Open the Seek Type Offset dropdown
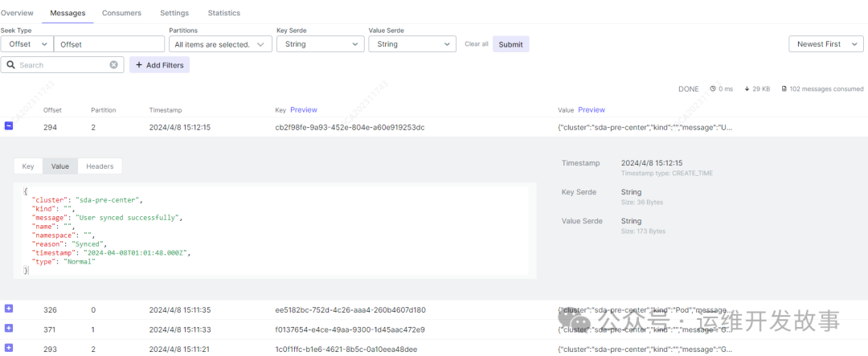The width and height of the screenshot is (868, 356). (x=27, y=43)
